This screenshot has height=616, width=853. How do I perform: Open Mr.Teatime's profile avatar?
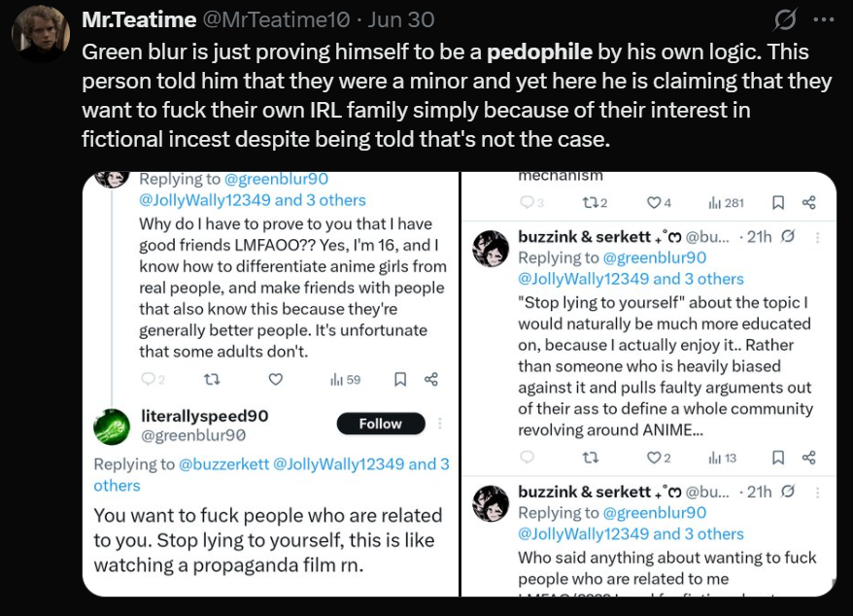pos(41,34)
